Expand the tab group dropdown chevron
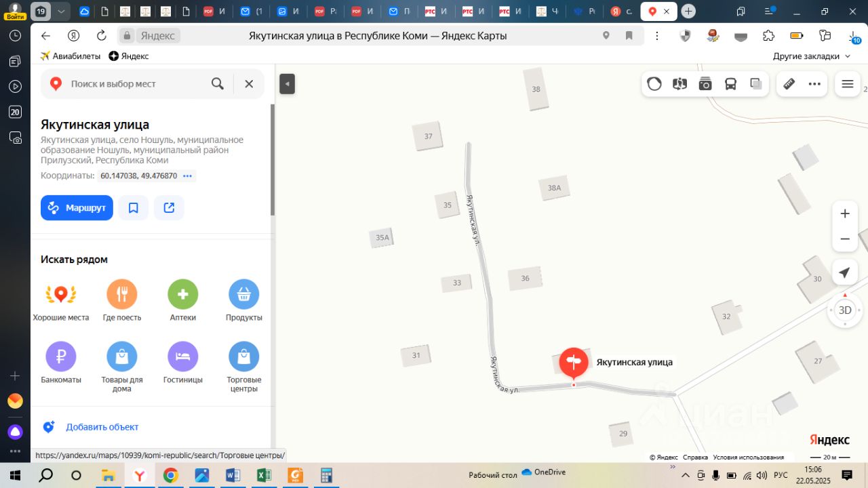This screenshot has width=868, height=488. coord(61,12)
